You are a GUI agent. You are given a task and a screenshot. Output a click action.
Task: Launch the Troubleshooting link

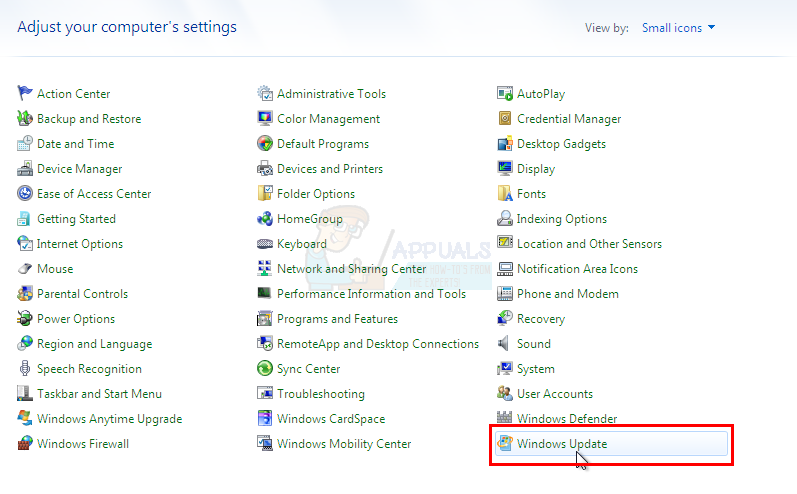pyautogui.click(x=321, y=394)
